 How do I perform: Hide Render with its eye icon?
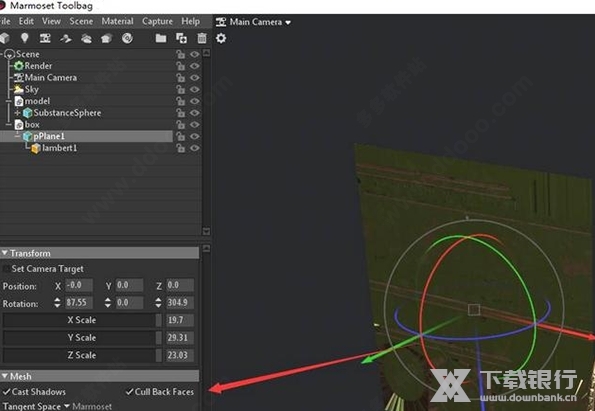[195, 66]
